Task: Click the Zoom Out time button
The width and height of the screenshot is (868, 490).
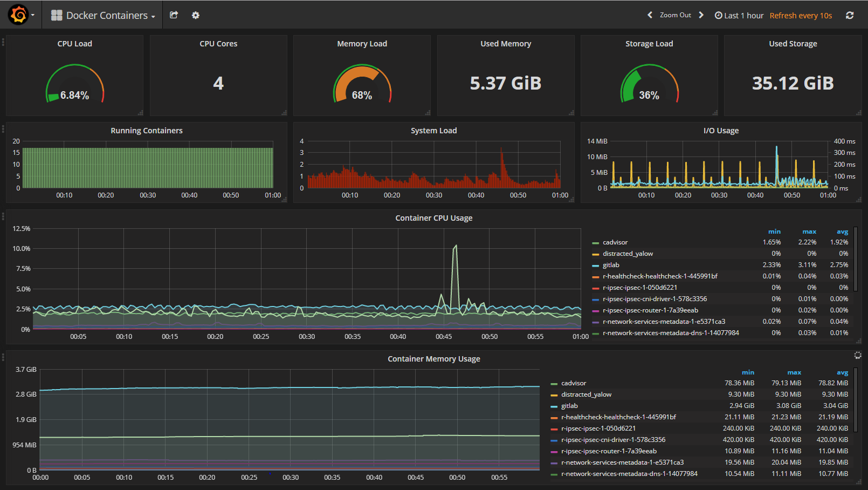Action: tap(675, 15)
